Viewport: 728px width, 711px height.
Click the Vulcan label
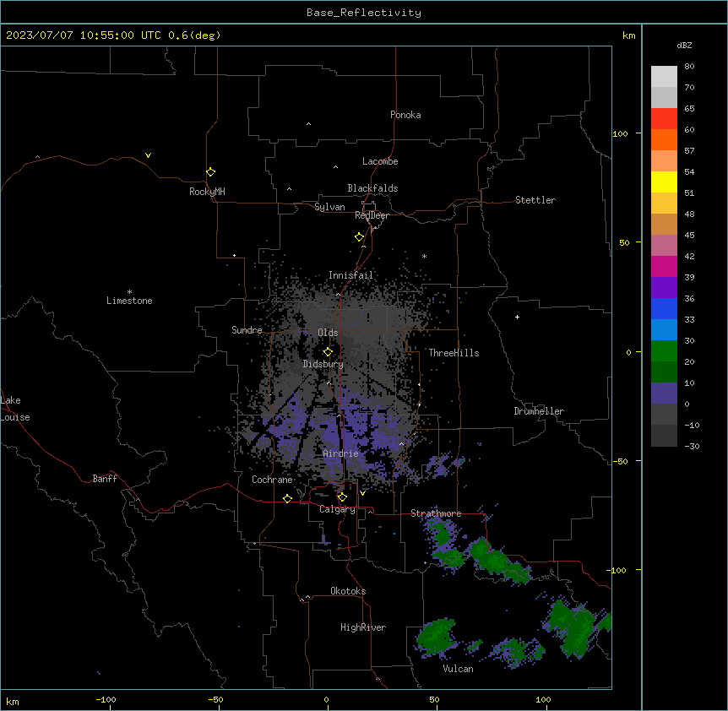(x=459, y=669)
